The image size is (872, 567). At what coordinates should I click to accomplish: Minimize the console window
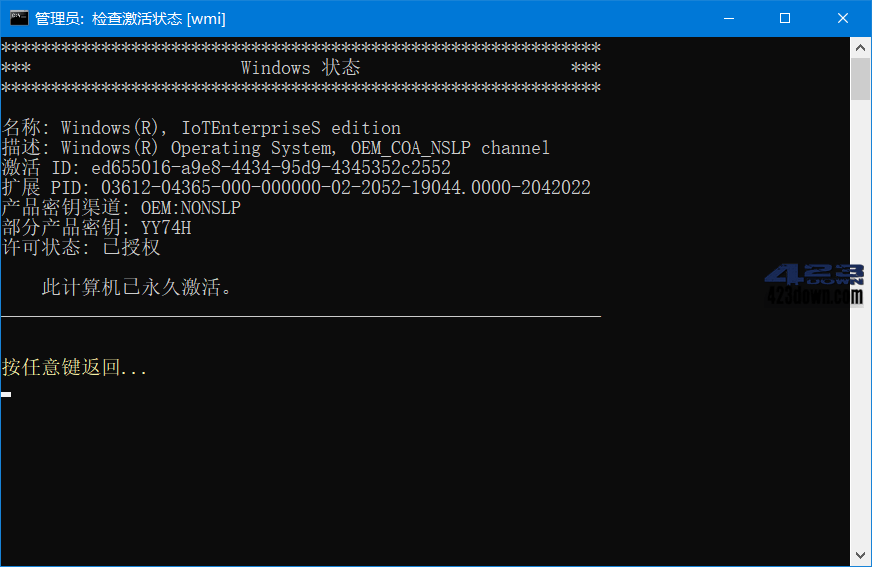click(729, 18)
